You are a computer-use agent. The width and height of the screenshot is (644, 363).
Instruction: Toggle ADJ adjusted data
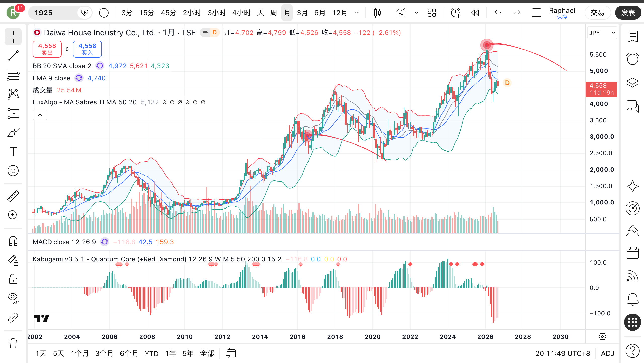(608, 354)
